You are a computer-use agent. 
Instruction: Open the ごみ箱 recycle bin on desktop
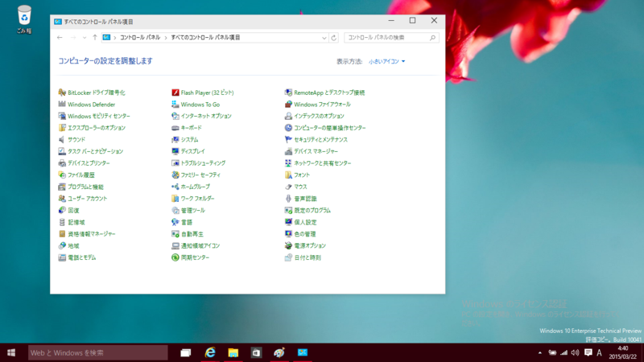[24, 19]
